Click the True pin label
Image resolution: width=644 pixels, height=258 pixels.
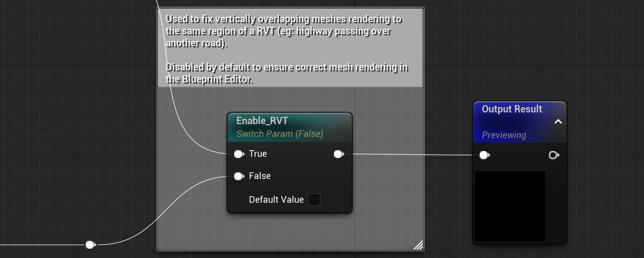click(x=258, y=154)
